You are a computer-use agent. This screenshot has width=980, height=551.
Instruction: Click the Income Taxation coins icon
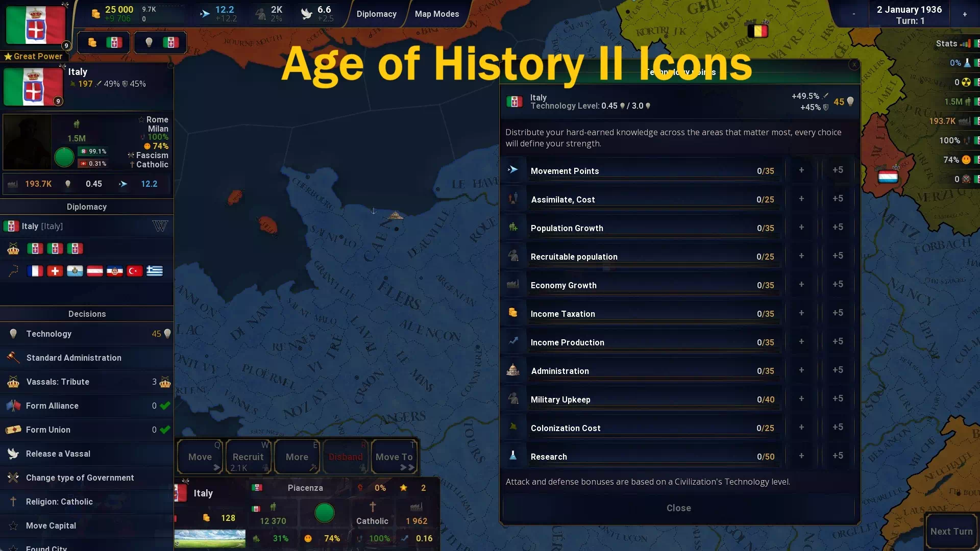[x=513, y=313]
